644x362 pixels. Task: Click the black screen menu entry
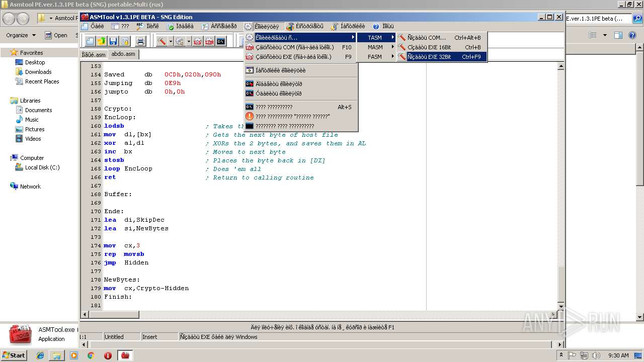300,126
